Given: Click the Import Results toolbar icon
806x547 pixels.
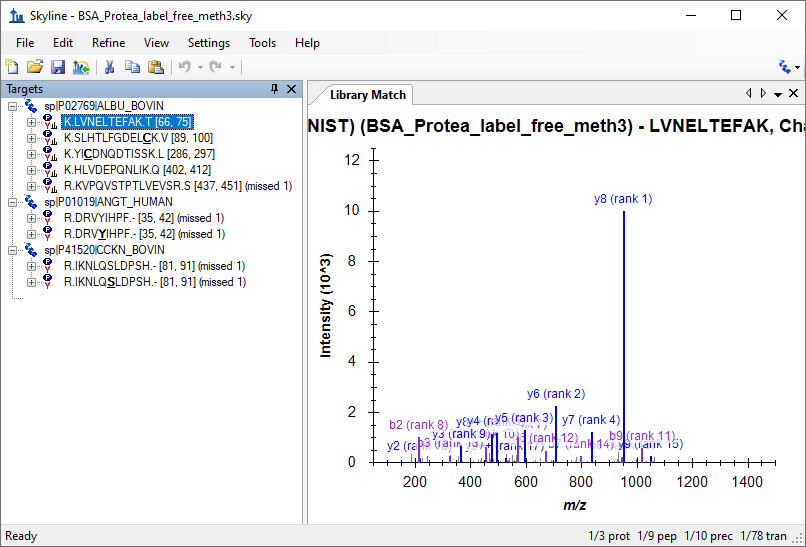Looking at the screenshot, I should (81, 67).
